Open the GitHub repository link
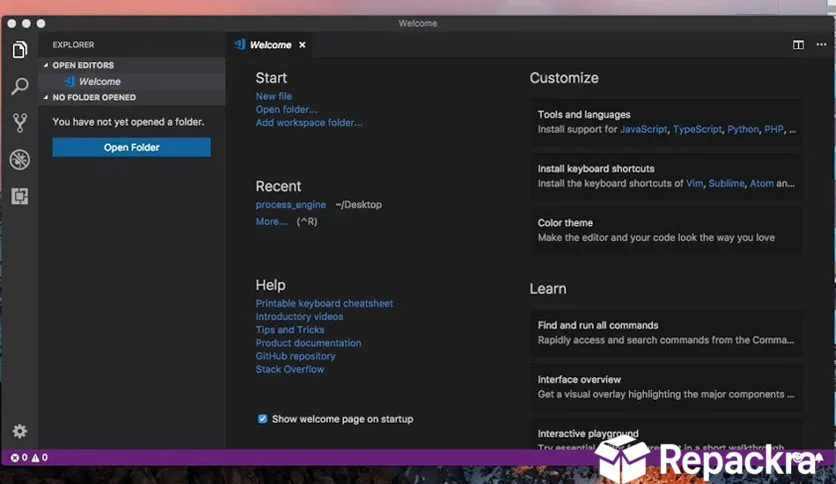 coord(295,356)
